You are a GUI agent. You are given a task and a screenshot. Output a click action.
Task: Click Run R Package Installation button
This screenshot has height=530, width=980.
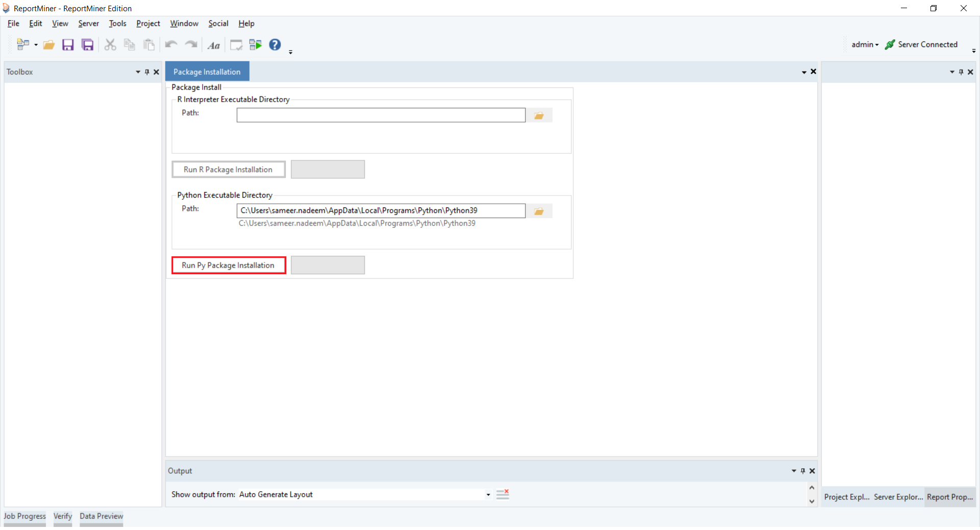(x=228, y=170)
